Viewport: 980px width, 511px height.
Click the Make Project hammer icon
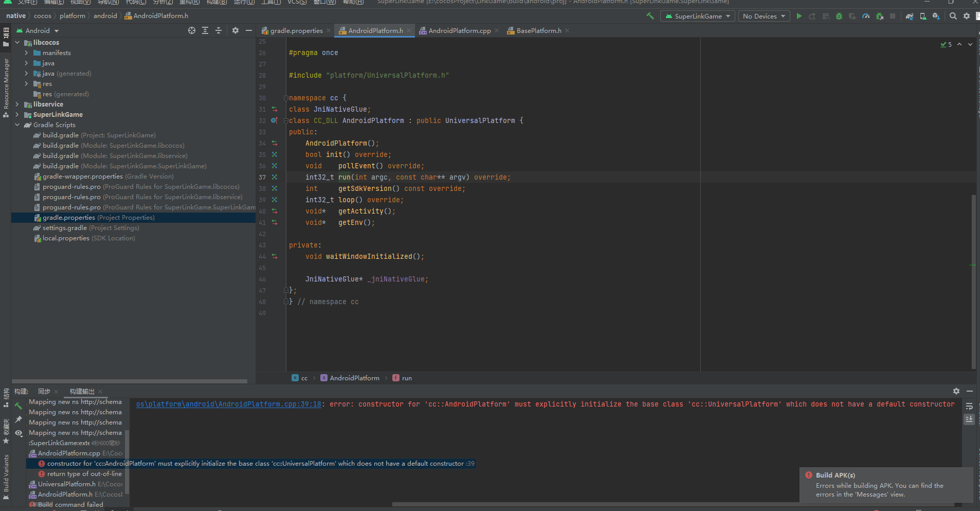[x=650, y=16]
